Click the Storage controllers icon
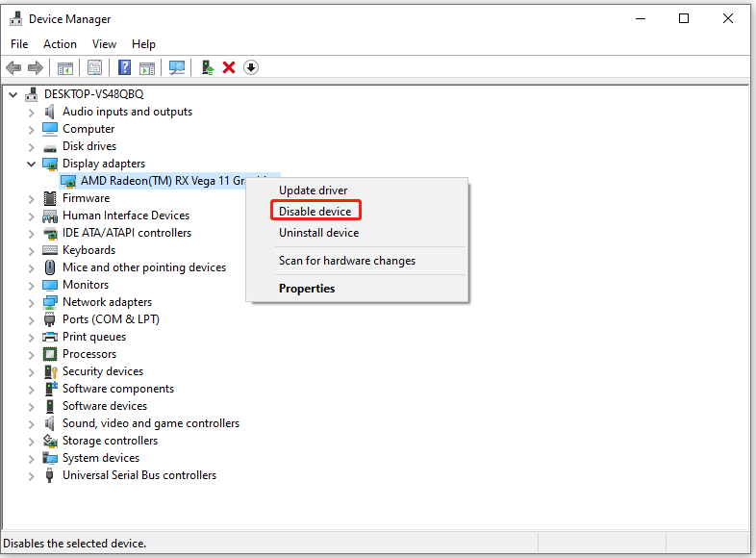Viewport: 756px width, 558px height. coord(50,441)
